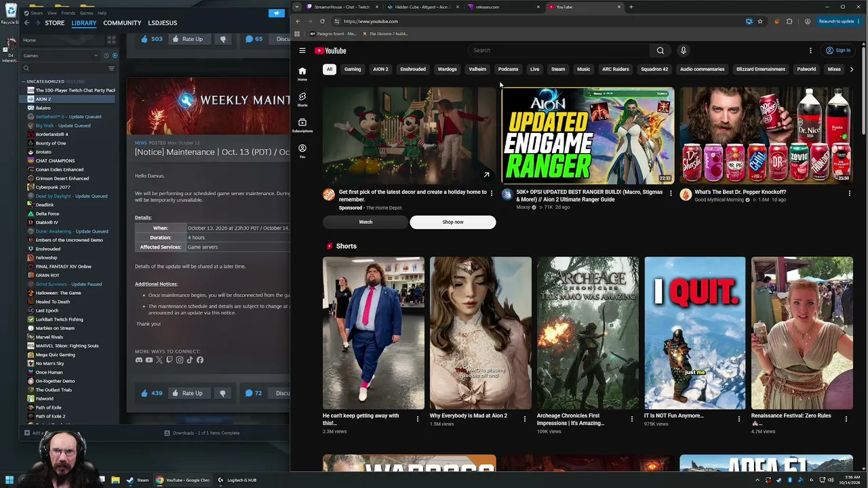Switch to the StreamerHouse Twitch Chrome tab

point(341,7)
